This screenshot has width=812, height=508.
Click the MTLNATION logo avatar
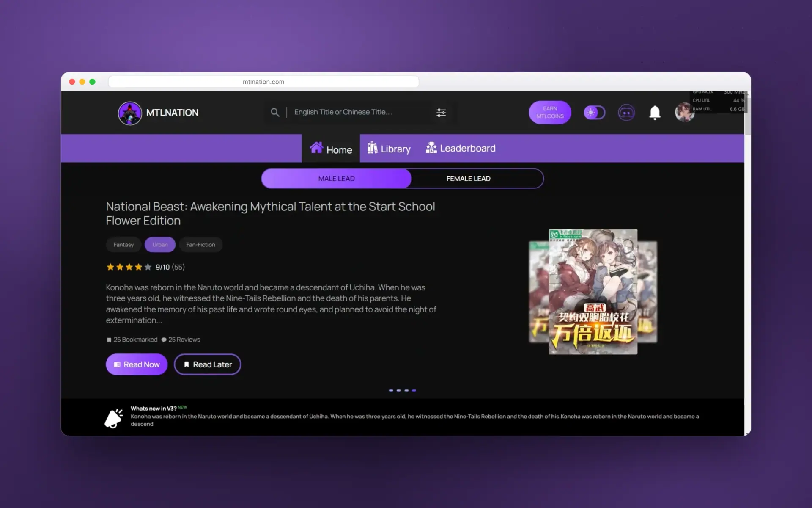point(130,113)
